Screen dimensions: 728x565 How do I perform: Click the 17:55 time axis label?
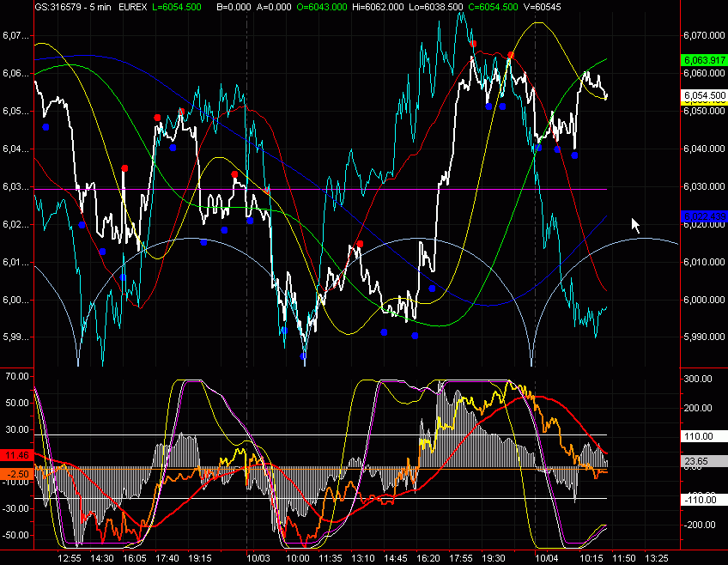coord(460,558)
